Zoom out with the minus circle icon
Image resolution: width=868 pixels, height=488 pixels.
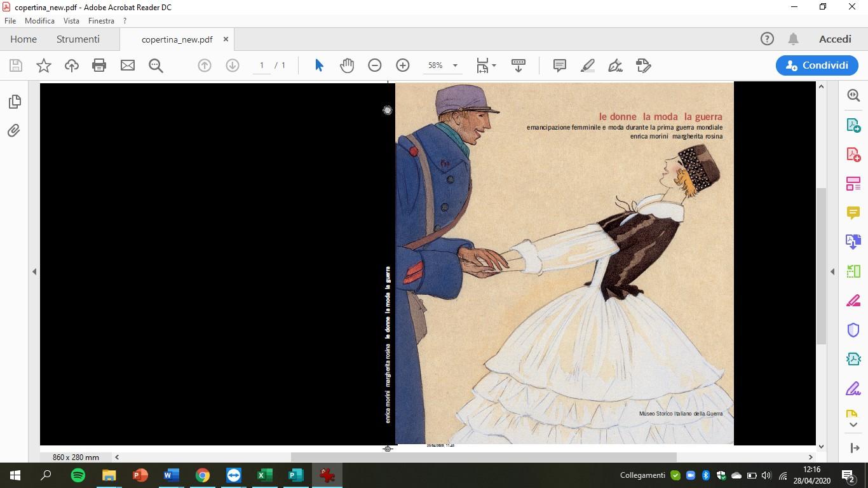pyautogui.click(x=375, y=65)
